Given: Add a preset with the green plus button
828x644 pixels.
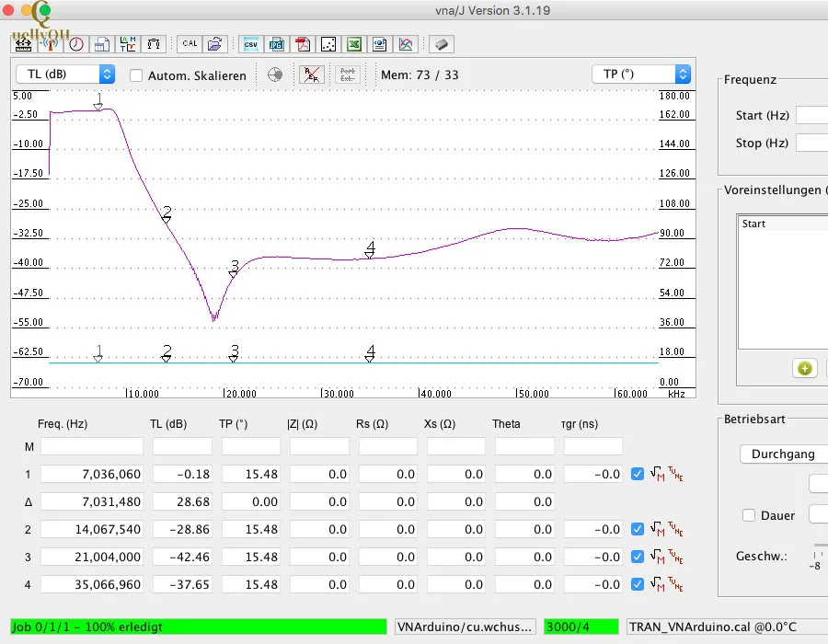Looking at the screenshot, I should tap(805, 368).
